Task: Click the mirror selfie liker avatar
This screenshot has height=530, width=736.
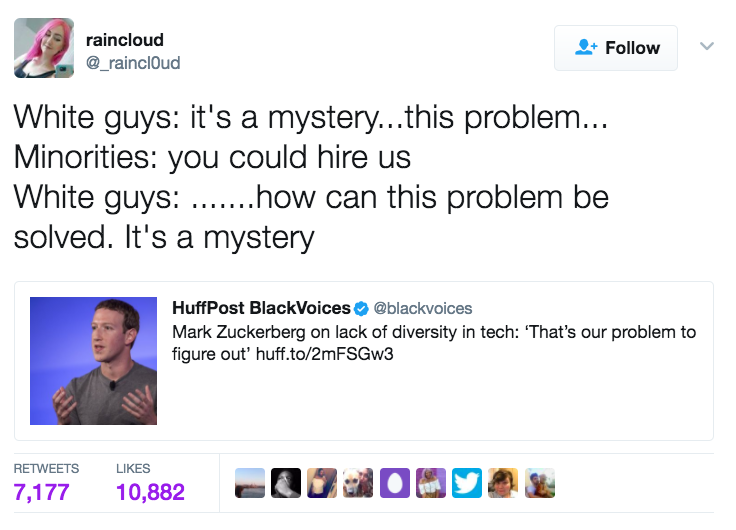Action: point(323,483)
